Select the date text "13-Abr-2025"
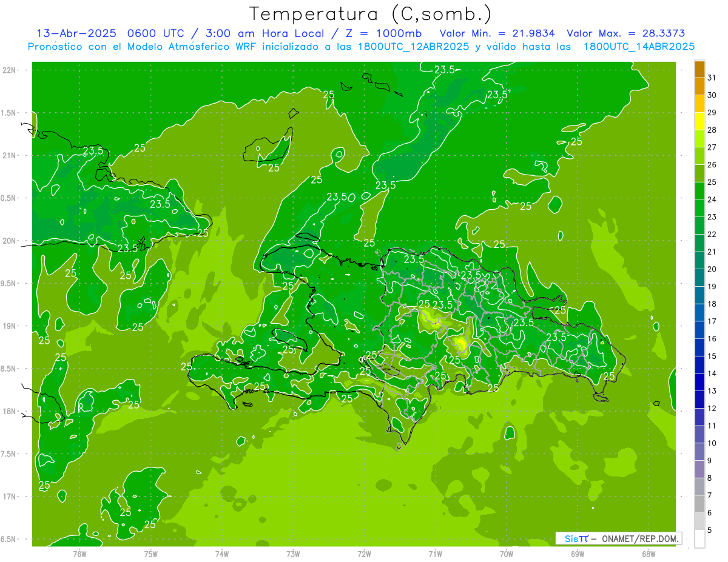The width and height of the screenshot is (728, 562). pos(76,33)
